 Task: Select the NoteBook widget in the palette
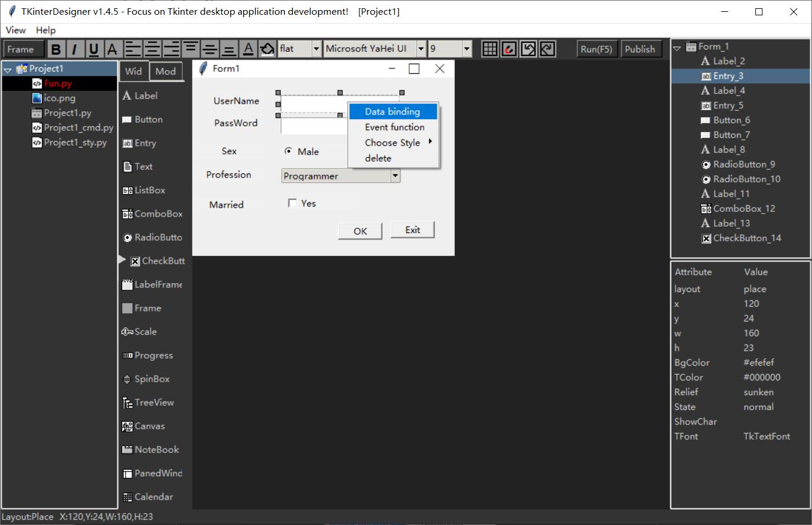[150, 449]
